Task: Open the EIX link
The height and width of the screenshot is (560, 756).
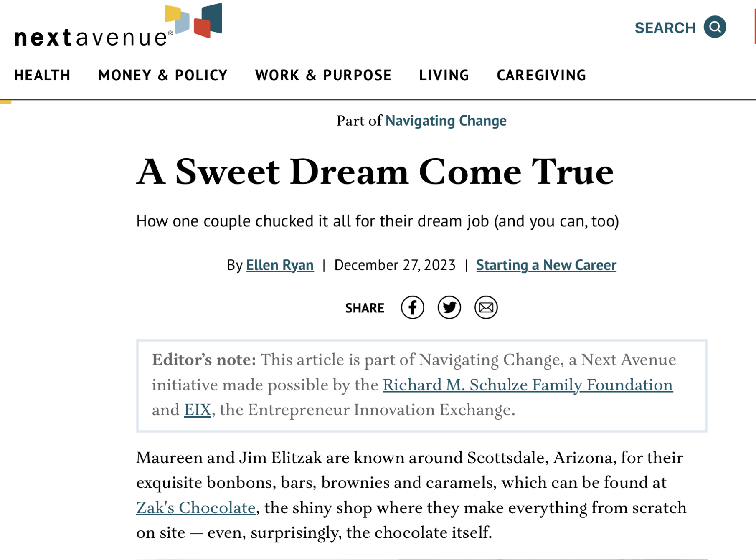Action: 198,410
